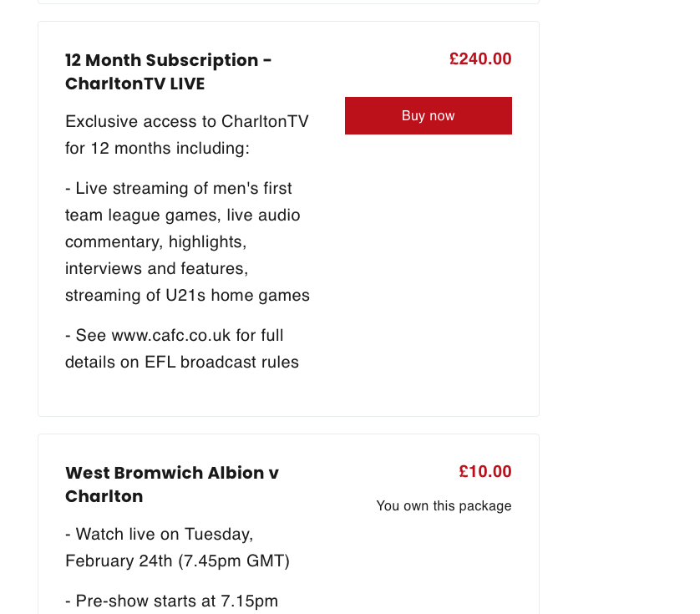Click the You own this package notice

(444, 506)
